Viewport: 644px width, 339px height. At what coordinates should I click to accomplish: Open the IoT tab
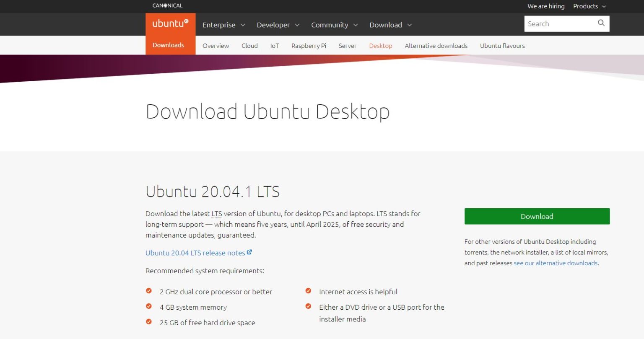coord(275,46)
